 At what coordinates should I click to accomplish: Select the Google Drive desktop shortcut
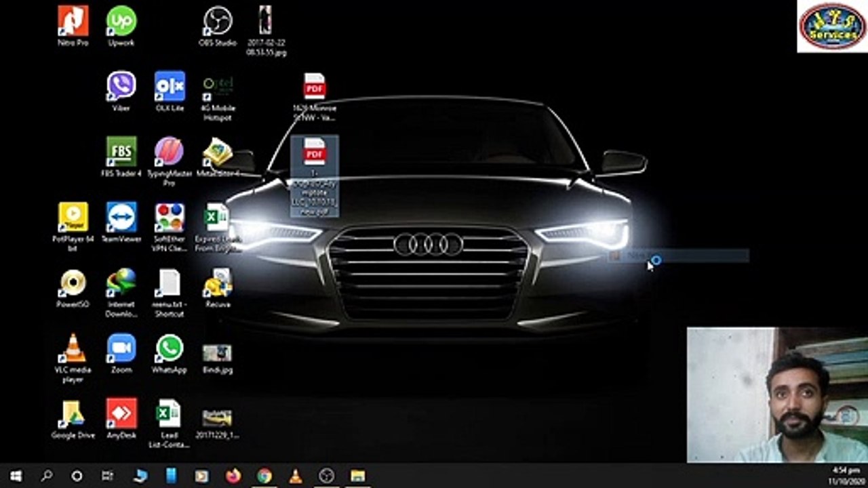tap(73, 420)
